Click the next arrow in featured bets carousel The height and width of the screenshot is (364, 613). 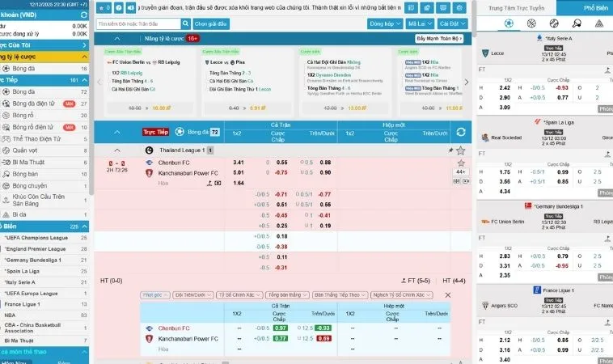pyautogui.click(x=466, y=83)
